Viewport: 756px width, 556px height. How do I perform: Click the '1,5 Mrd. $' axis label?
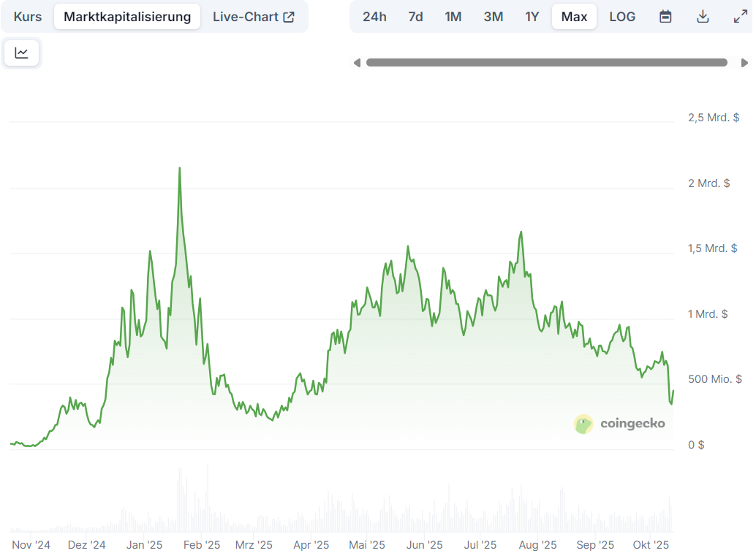coord(713,248)
